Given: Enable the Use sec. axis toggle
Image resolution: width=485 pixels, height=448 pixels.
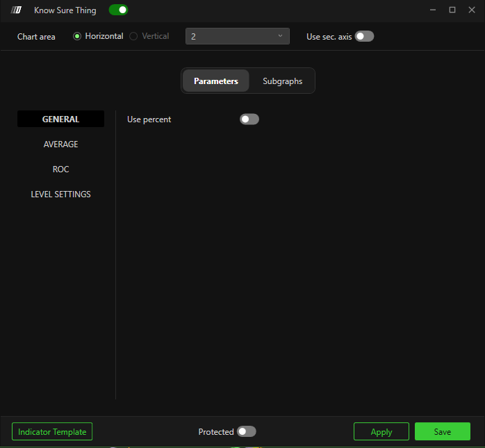Looking at the screenshot, I should pos(364,36).
